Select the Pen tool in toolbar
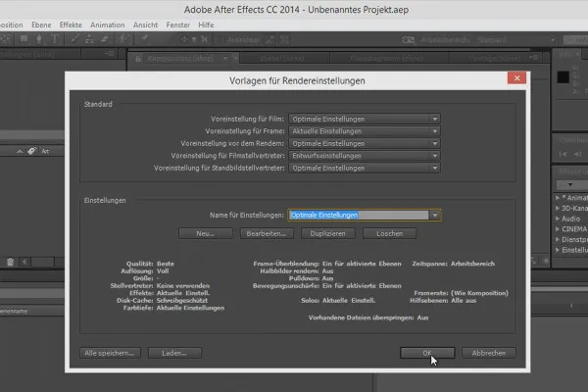The image size is (588, 392). [38, 39]
